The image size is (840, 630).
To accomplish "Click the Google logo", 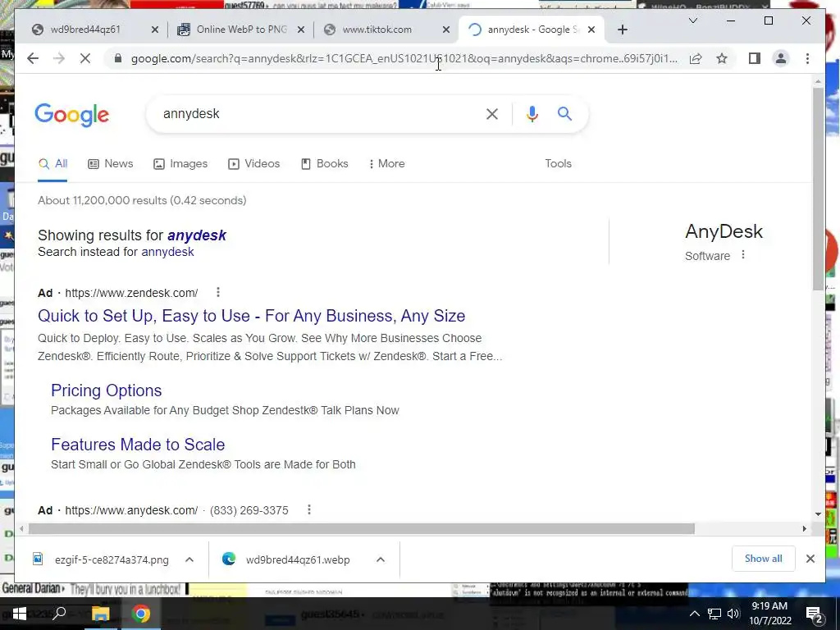I will click(x=72, y=115).
